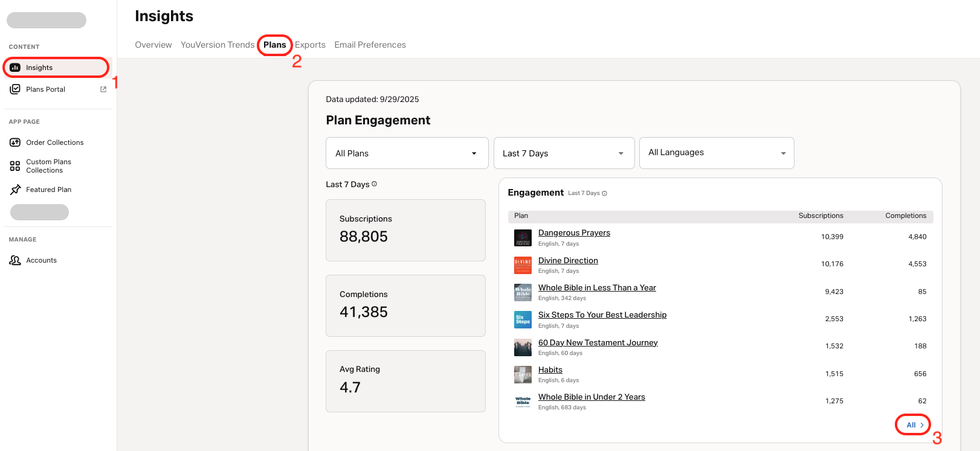Screen dimensions: 980x451
Task: Click the Divine Direction plan thumbnail
Action: [x=523, y=265]
